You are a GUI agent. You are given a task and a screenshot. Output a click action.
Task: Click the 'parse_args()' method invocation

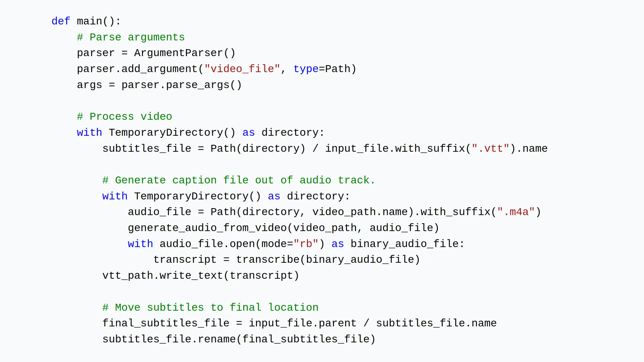[198, 84]
